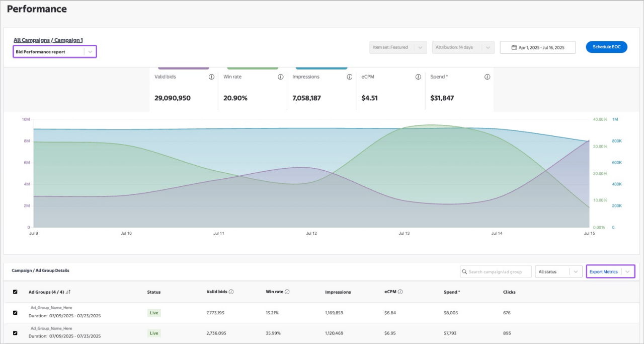Open the Bid Performance report dropdown

pyautogui.click(x=91, y=51)
